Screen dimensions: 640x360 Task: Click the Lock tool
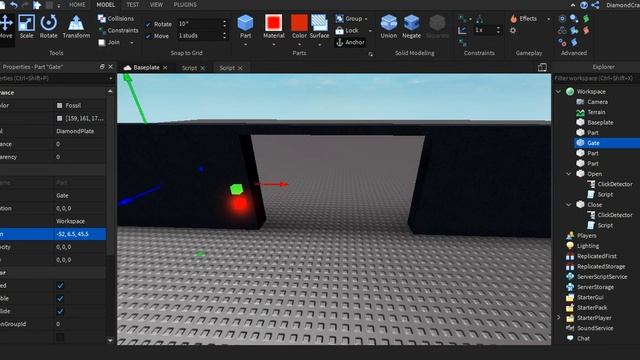[x=347, y=31]
